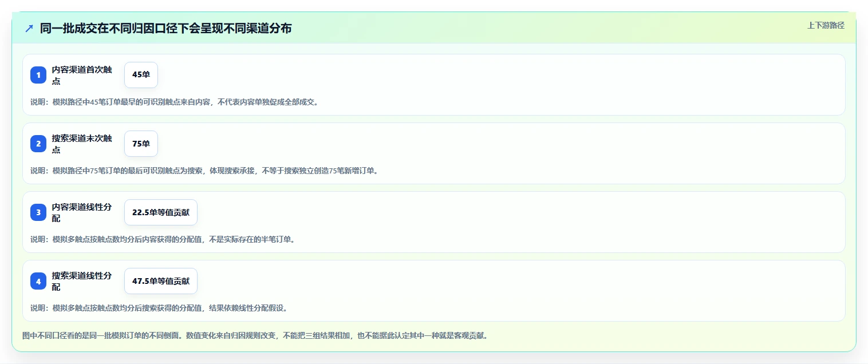
Task: Click the note 结果依赖线性分配假设
Action: point(159,308)
